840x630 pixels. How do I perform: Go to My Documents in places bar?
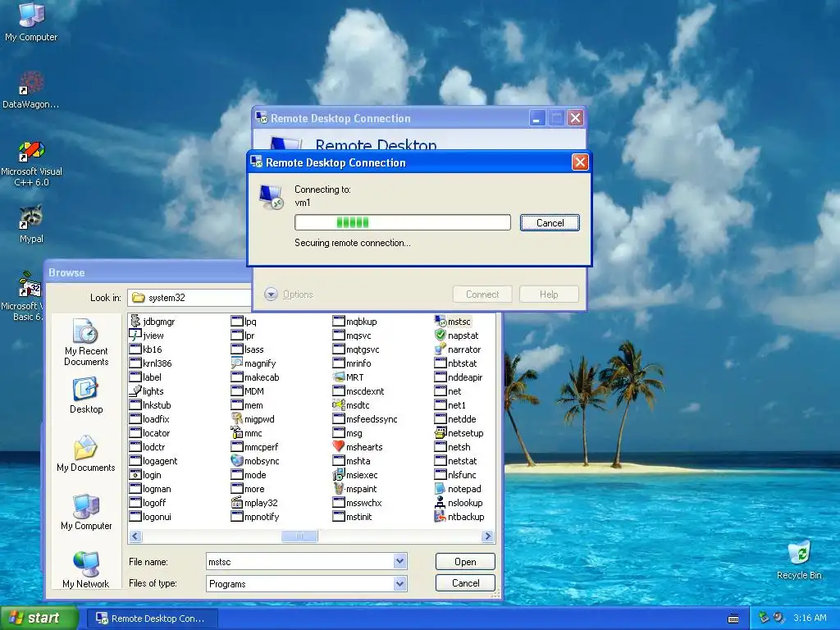85,454
